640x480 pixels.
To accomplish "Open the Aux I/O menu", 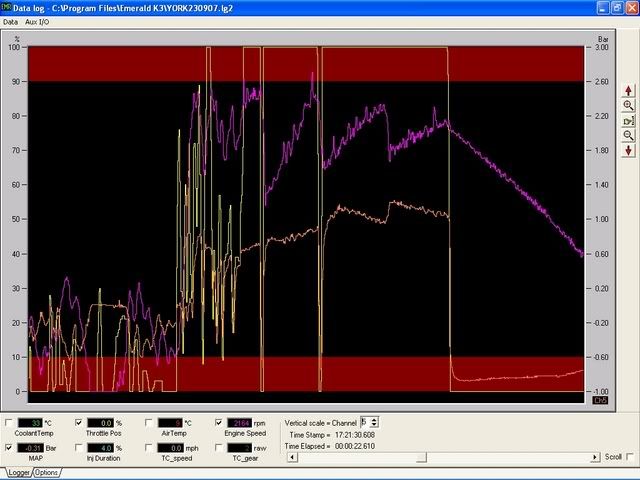I will [x=38, y=21].
